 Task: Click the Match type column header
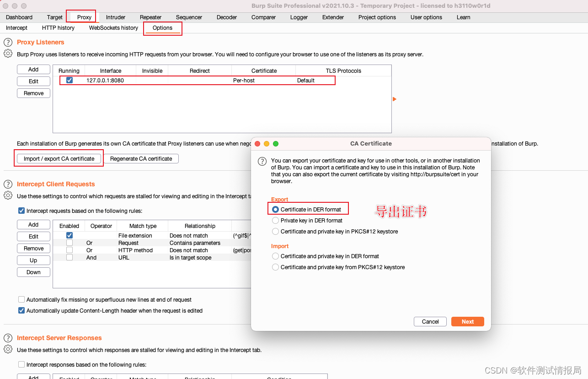coord(143,226)
